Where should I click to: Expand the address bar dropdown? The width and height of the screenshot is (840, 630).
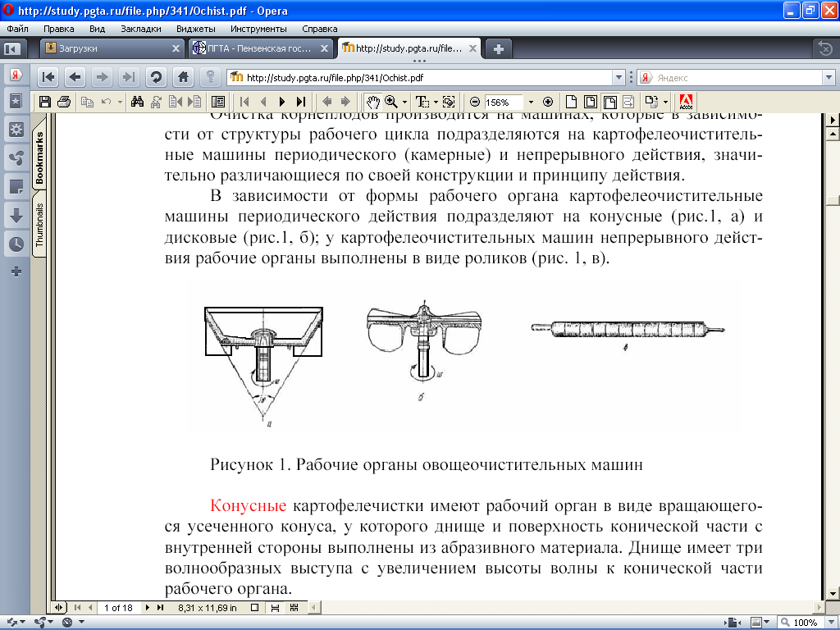(619, 77)
